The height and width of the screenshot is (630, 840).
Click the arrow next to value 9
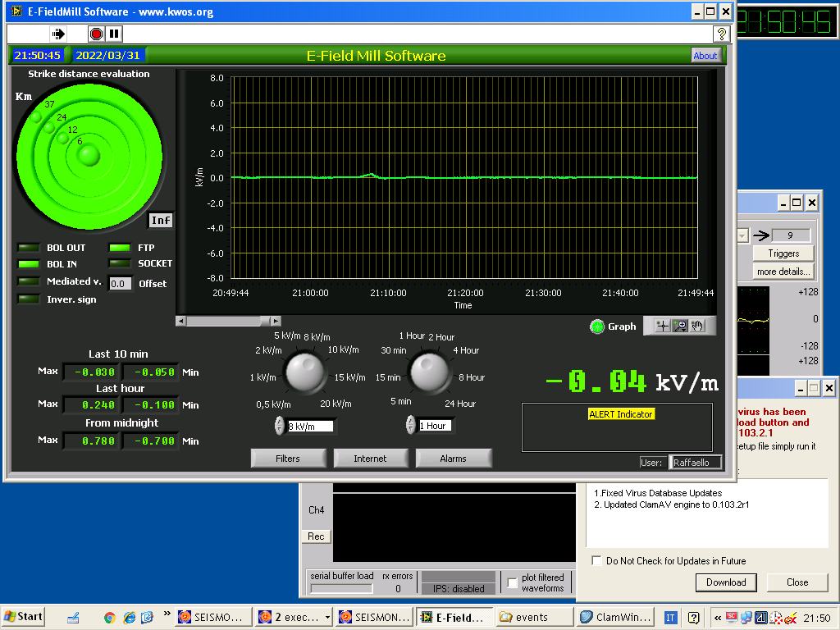(760, 235)
